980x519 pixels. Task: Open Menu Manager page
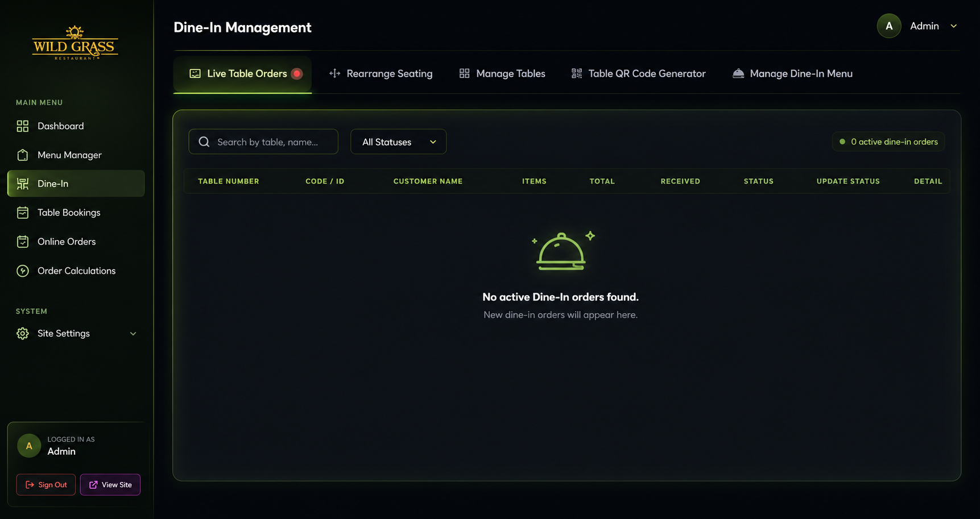point(76,155)
